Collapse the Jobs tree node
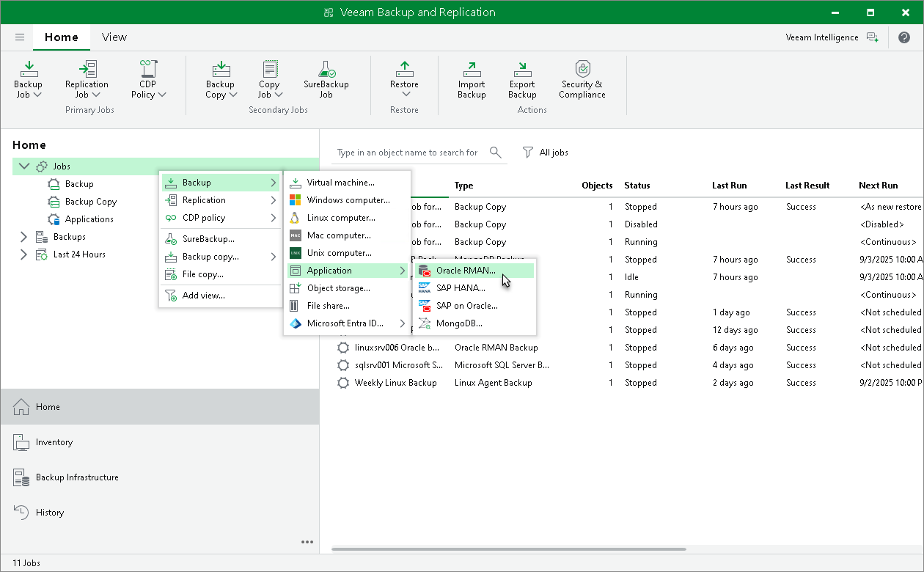Viewport: 924px width, 572px height. click(24, 166)
